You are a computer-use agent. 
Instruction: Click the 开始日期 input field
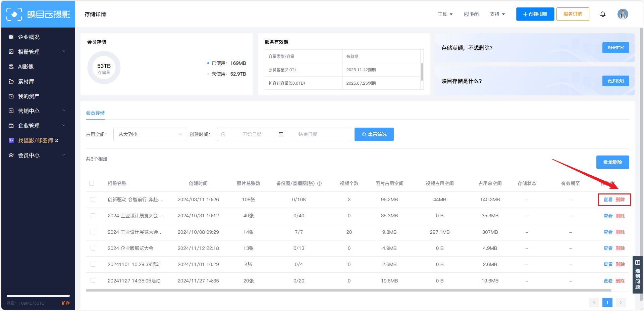(252, 134)
